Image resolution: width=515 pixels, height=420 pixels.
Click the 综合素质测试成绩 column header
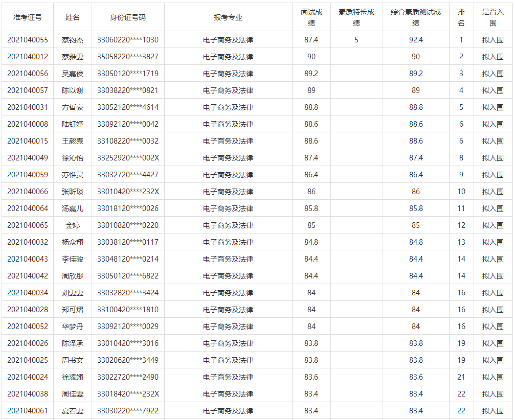coord(416,17)
